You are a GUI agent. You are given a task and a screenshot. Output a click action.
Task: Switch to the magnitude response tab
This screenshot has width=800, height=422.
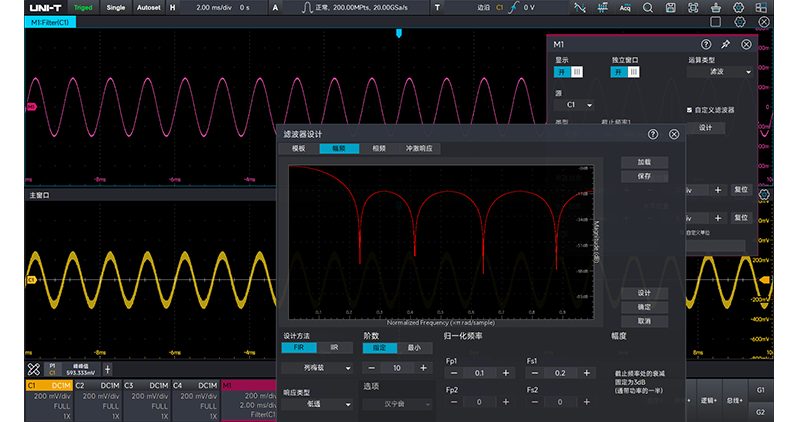[x=339, y=148]
